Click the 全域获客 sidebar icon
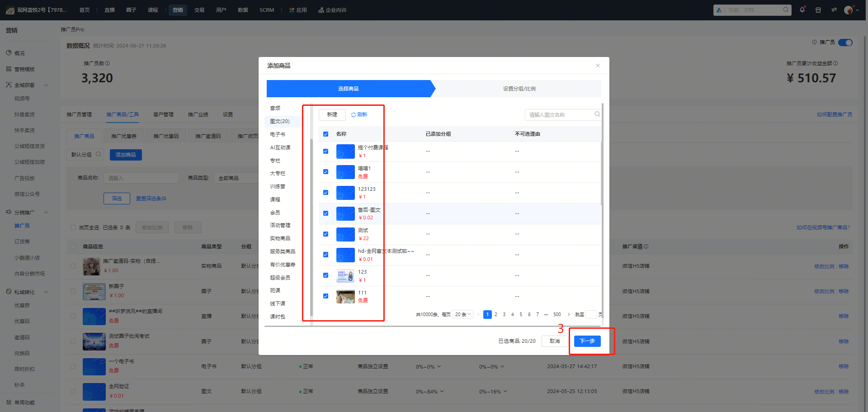This screenshot has height=412, width=868. point(9,85)
